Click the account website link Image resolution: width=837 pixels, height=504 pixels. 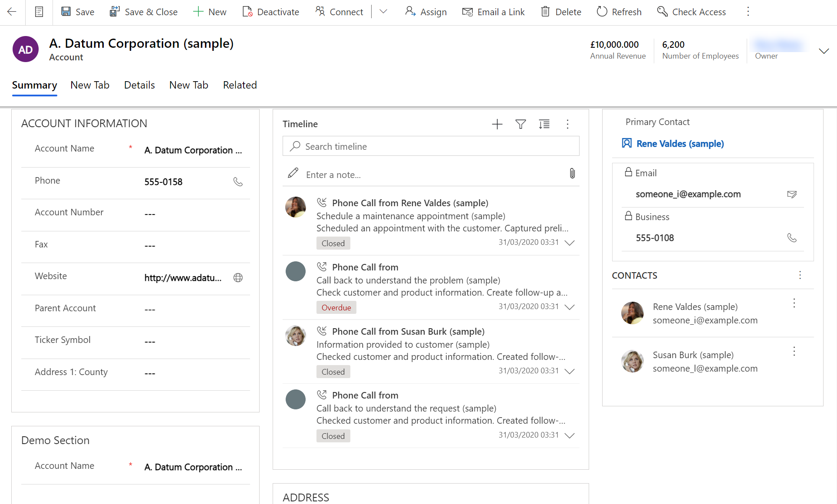[182, 277]
